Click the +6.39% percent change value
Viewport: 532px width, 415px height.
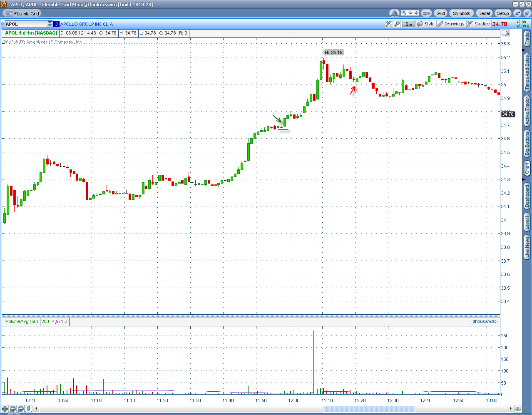point(522,26)
